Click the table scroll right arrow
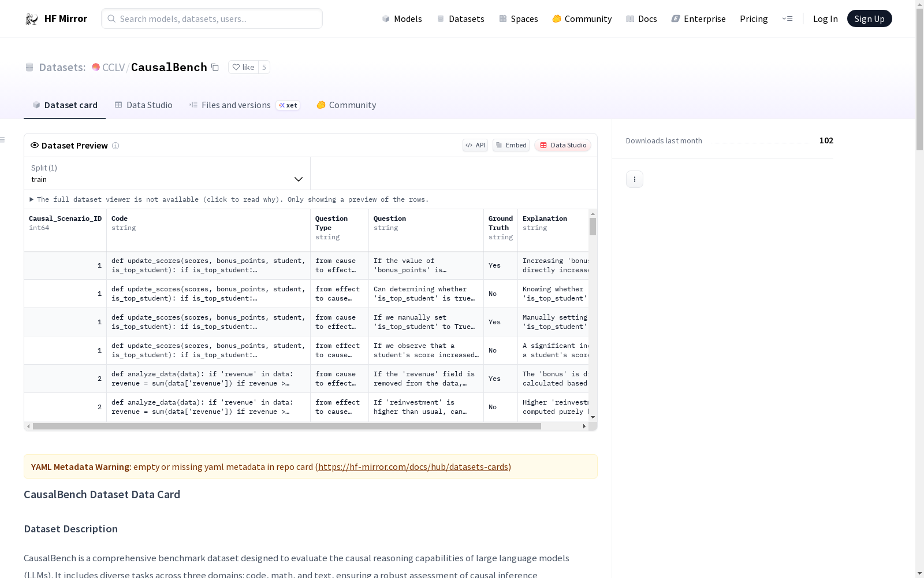 tap(584, 427)
